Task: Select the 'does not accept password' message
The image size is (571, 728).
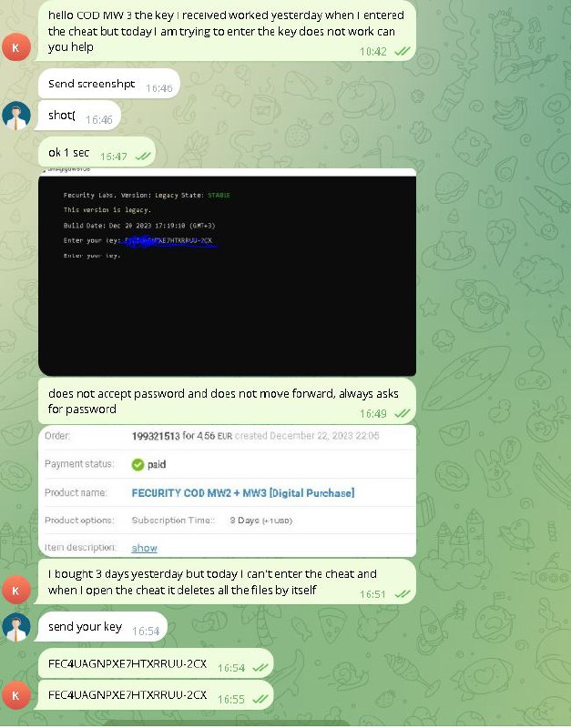Action: (227, 401)
